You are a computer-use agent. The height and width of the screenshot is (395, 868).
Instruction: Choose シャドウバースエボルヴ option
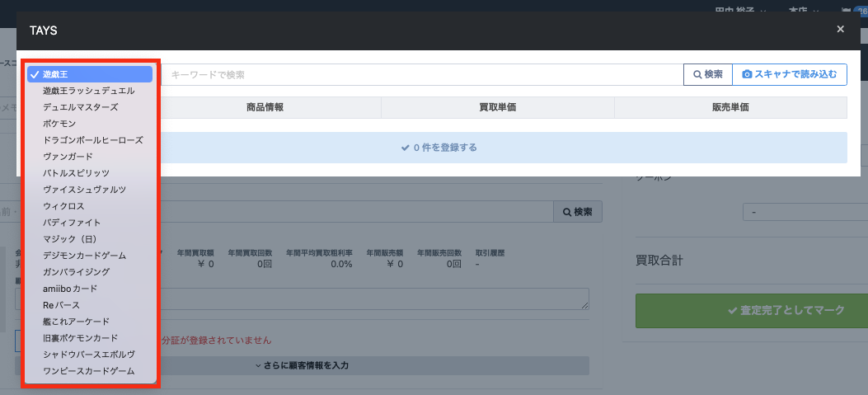click(x=90, y=355)
